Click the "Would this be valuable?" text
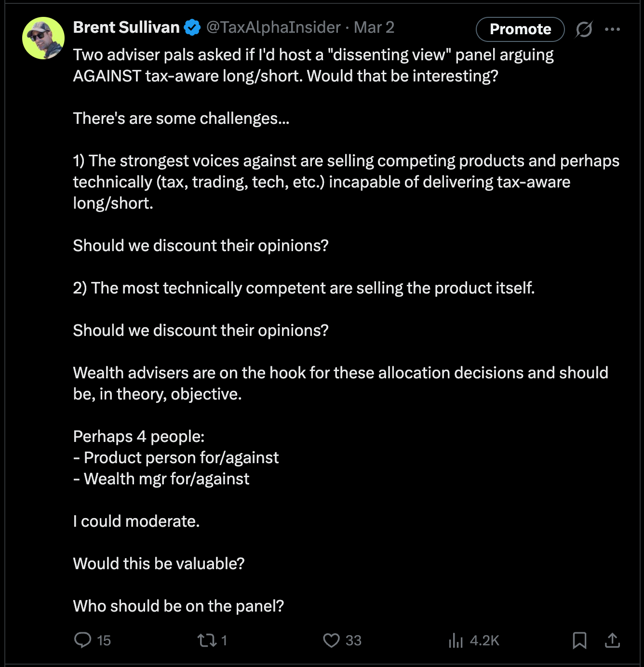644x667 pixels. click(x=159, y=563)
